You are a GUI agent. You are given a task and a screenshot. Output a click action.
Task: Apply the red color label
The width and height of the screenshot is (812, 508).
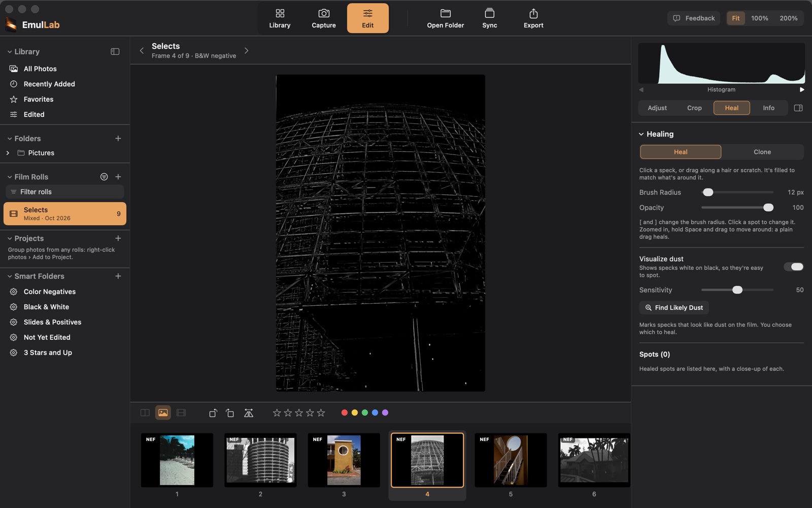[345, 413]
